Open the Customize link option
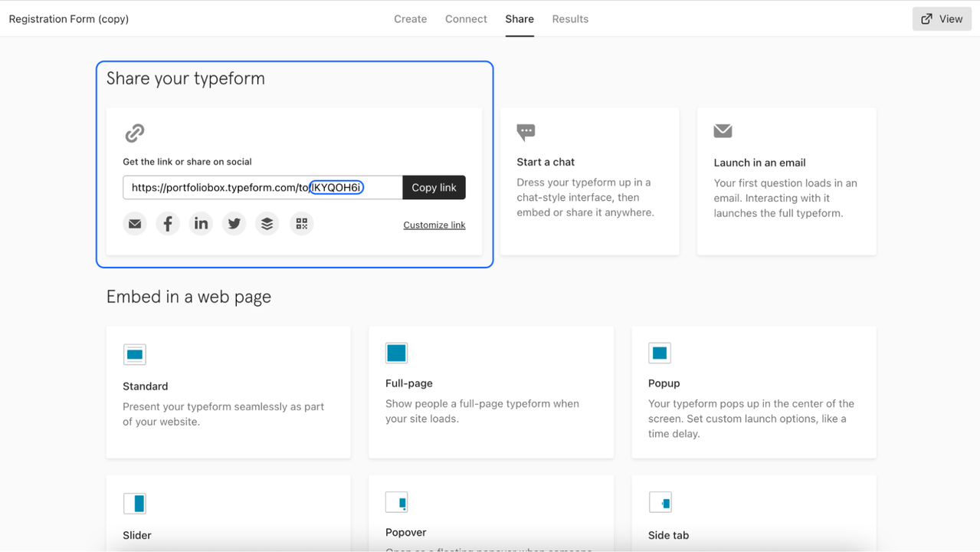 click(x=434, y=225)
